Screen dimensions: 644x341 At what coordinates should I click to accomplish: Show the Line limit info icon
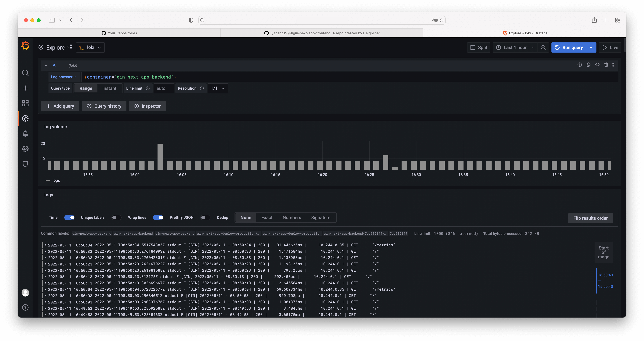(x=148, y=88)
